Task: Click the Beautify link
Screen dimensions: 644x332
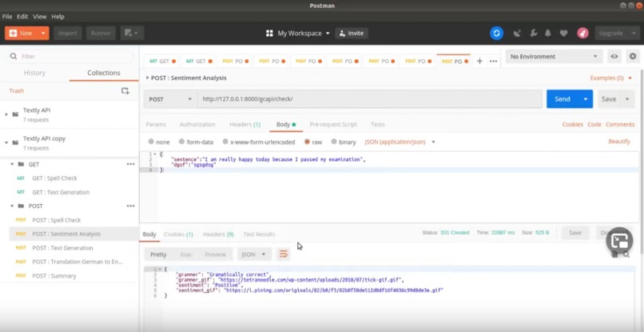Action: [x=619, y=142]
